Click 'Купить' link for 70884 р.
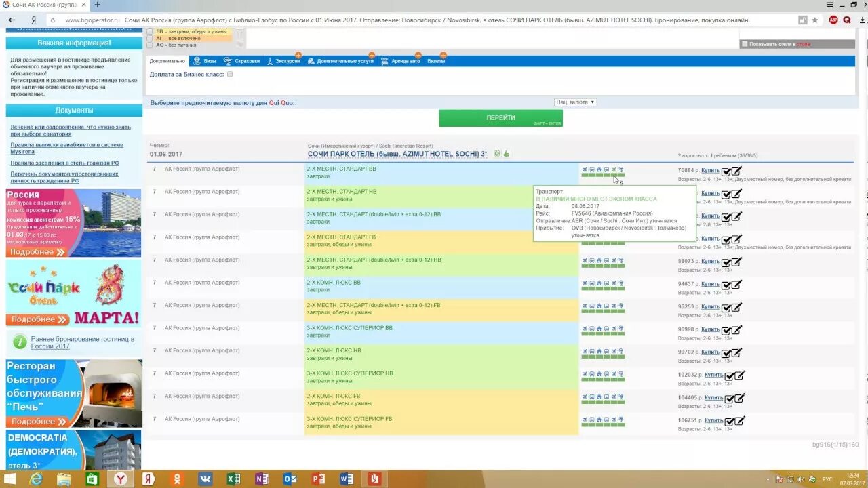Screen dimensions: 868x488 711,171
